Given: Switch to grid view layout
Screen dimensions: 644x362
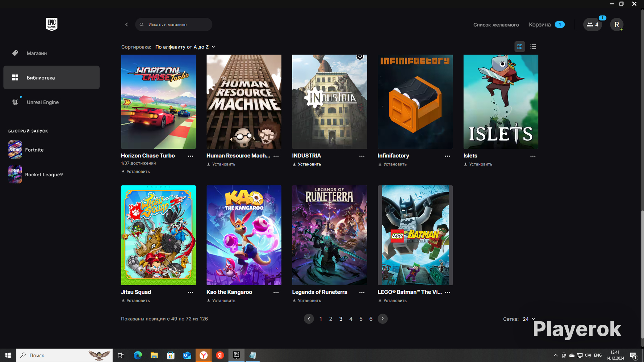Looking at the screenshot, I should coord(520,47).
